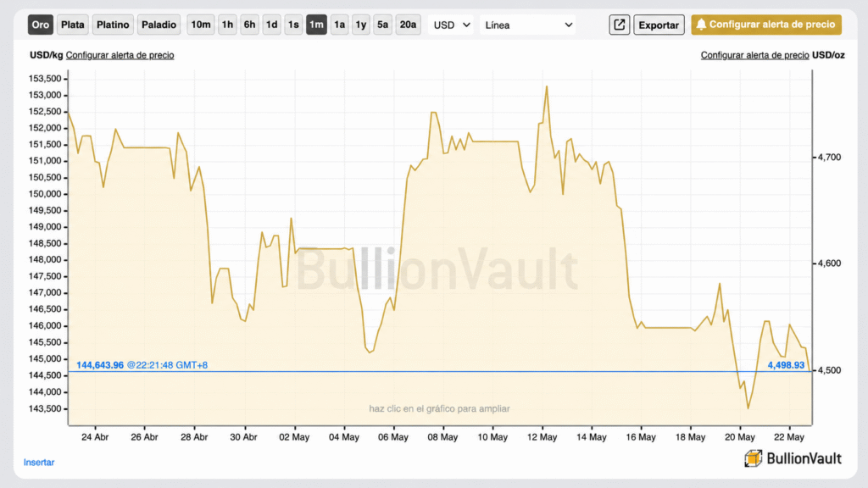Image resolution: width=868 pixels, height=488 pixels.
Task: Set the chart range to 6h
Action: coord(250,25)
